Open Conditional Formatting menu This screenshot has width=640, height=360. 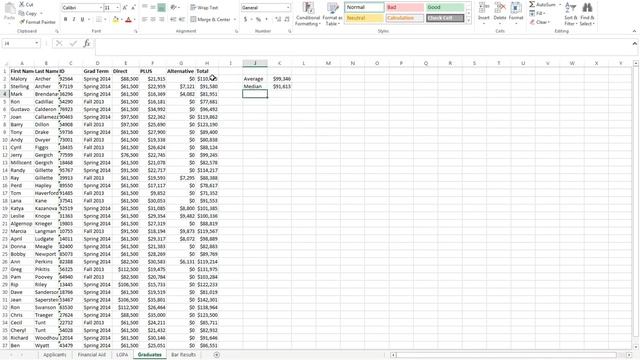click(308, 14)
